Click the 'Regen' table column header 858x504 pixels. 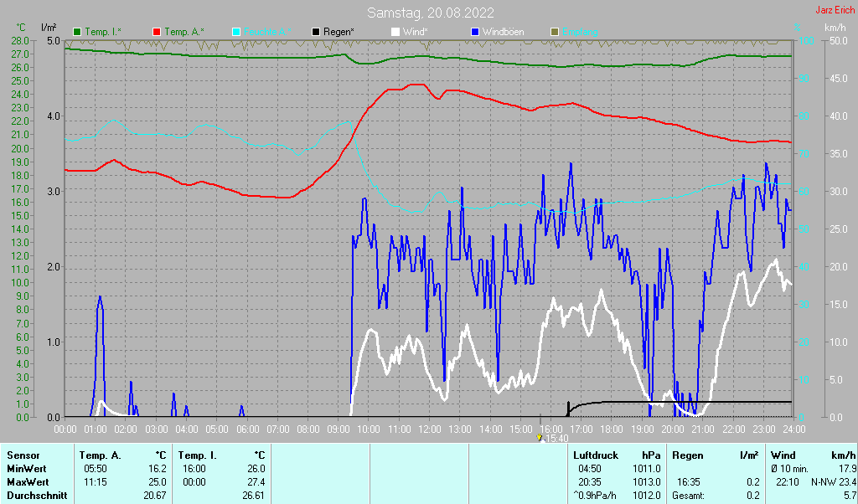point(688,455)
